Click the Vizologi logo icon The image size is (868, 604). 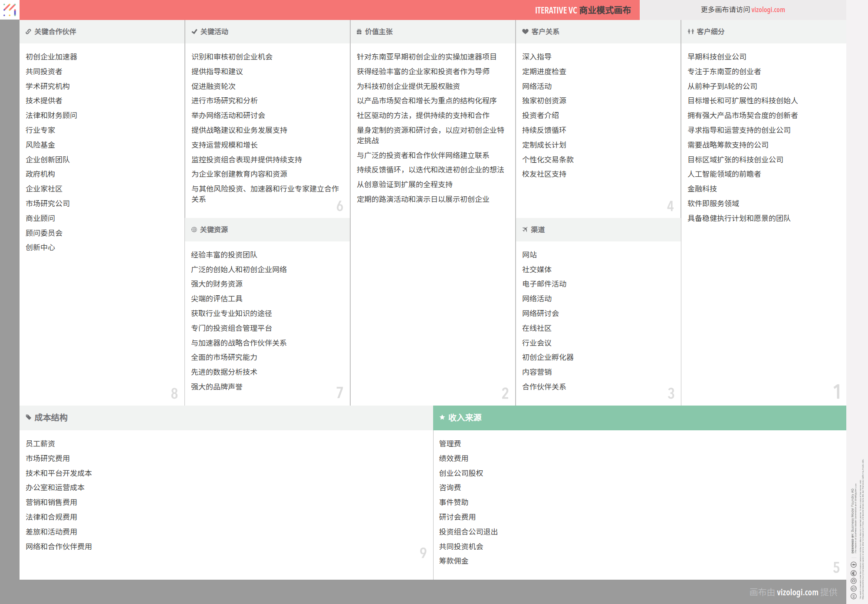pos(10,10)
